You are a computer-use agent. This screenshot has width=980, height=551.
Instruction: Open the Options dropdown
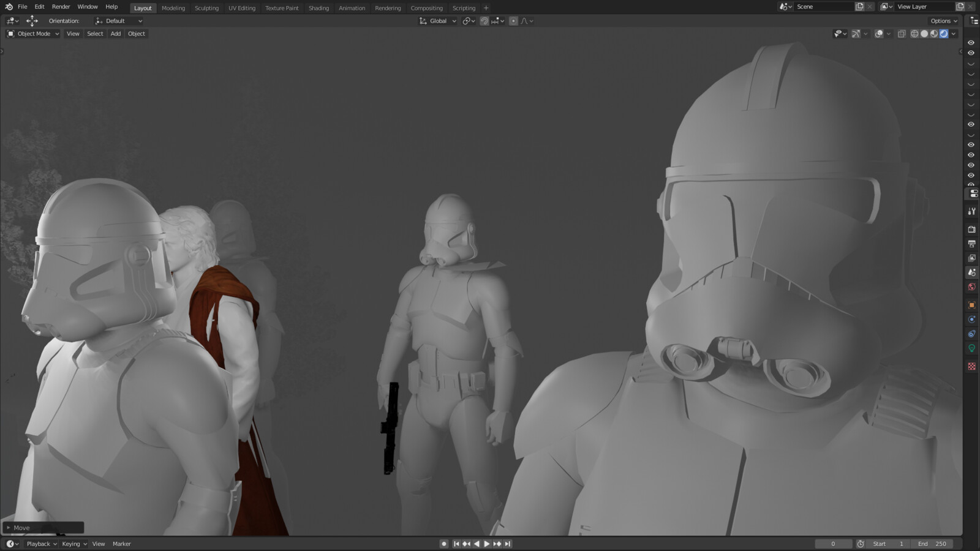coord(943,21)
